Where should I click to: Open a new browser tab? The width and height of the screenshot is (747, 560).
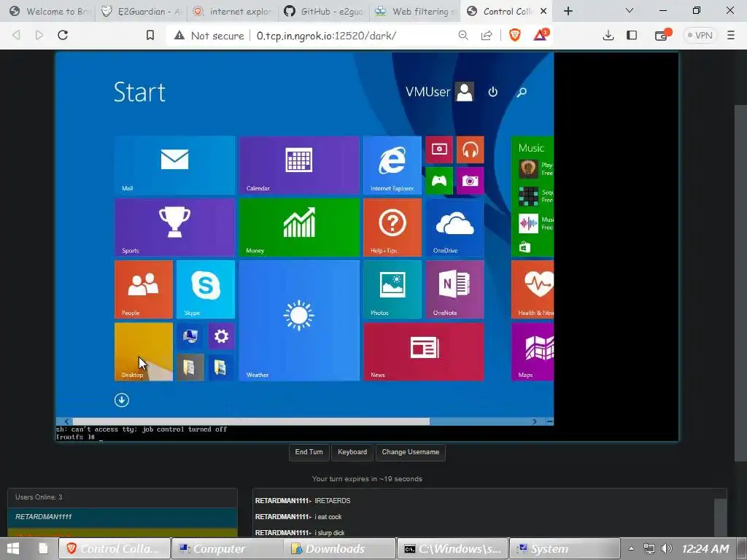click(x=568, y=11)
